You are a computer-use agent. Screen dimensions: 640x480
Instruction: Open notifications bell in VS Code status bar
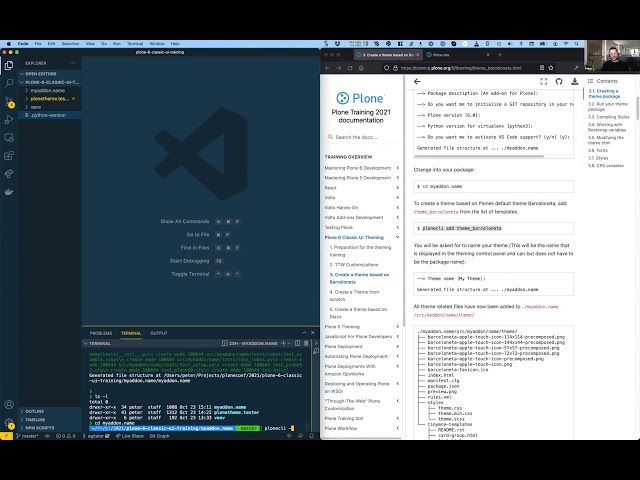[312, 436]
